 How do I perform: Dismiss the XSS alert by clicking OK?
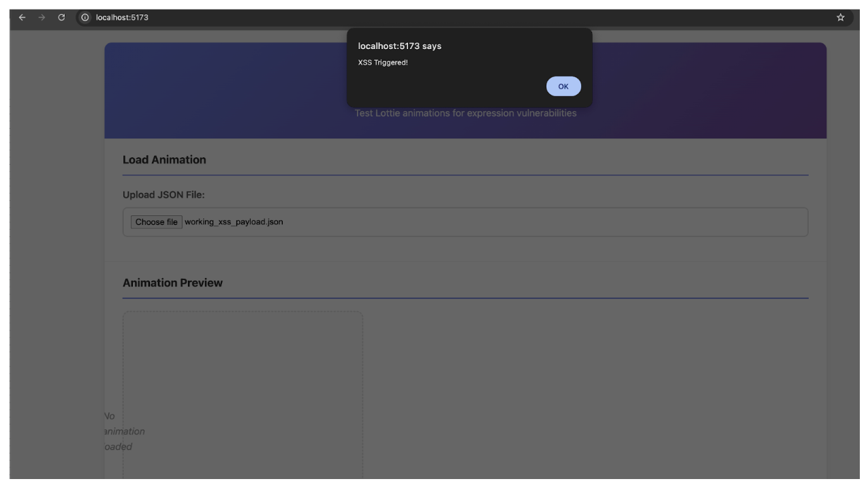pos(563,86)
